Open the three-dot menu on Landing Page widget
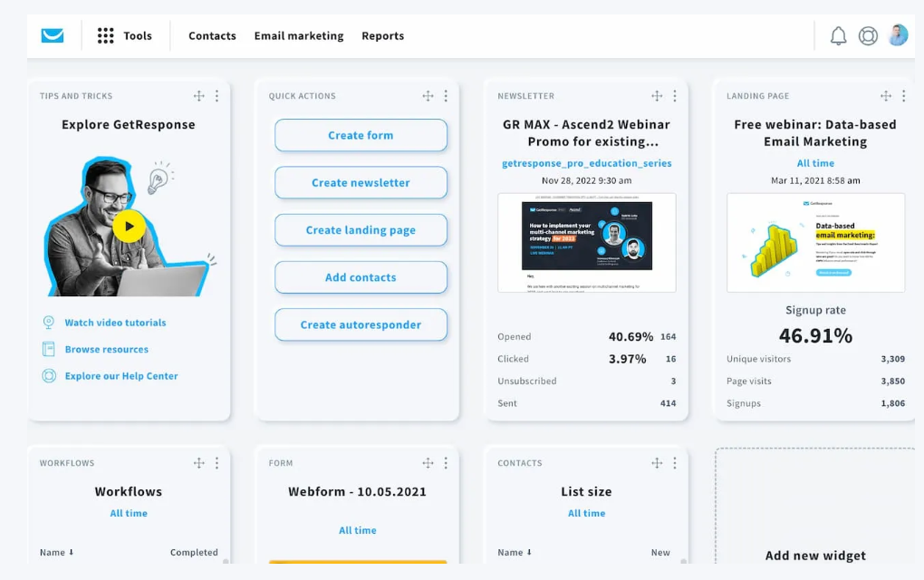924x580 pixels. 903,96
